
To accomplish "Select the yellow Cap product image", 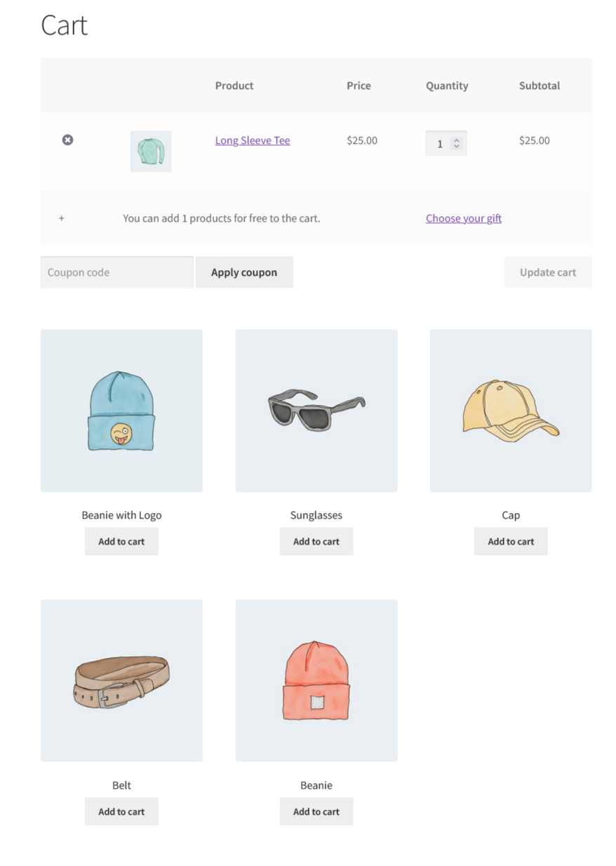I will 511,411.
